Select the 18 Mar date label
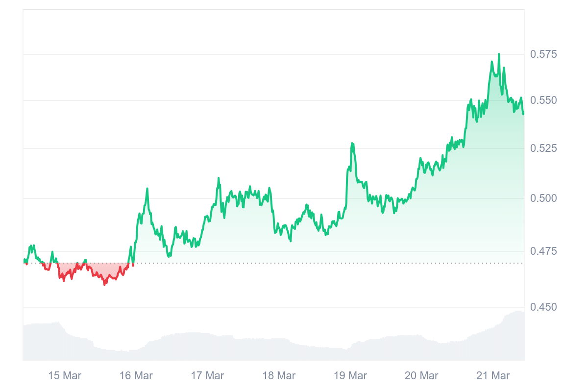The height and width of the screenshot is (392, 588). (x=279, y=376)
